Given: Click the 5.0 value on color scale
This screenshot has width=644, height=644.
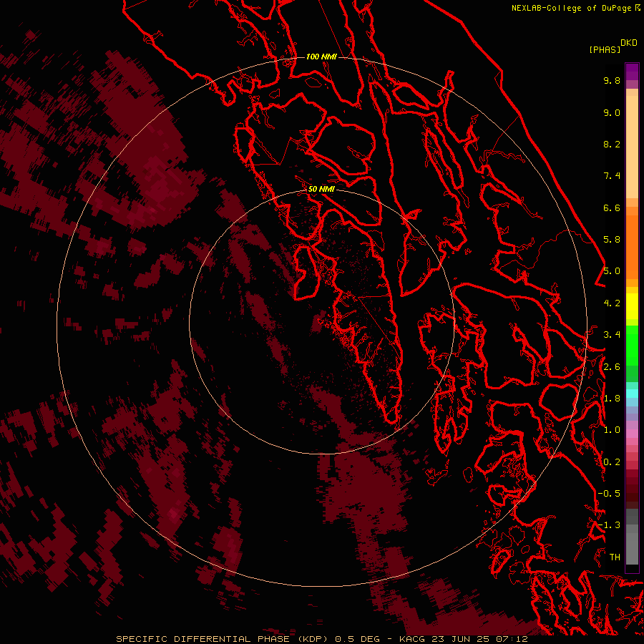Looking at the screenshot, I should (x=612, y=271).
